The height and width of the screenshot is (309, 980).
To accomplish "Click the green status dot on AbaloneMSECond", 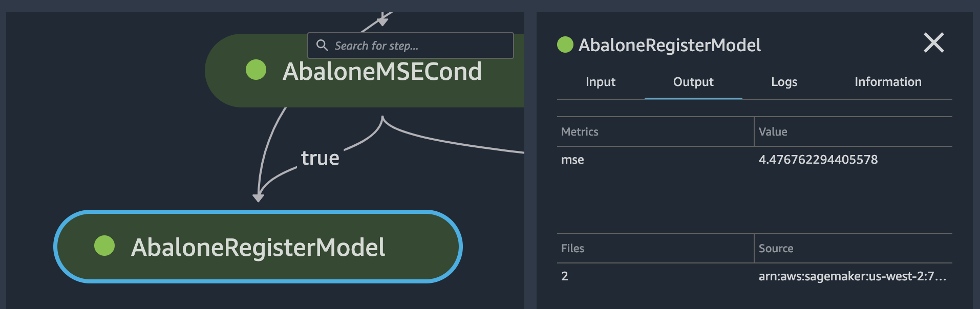I will point(256,70).
